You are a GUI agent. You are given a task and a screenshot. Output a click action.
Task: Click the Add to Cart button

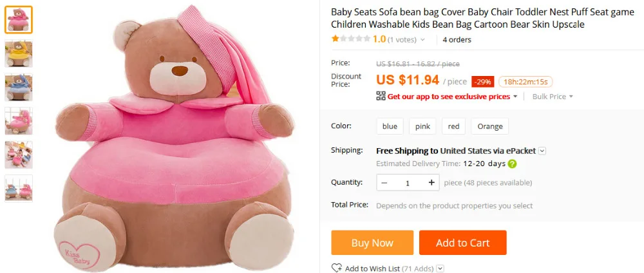[x=462, y=243]
